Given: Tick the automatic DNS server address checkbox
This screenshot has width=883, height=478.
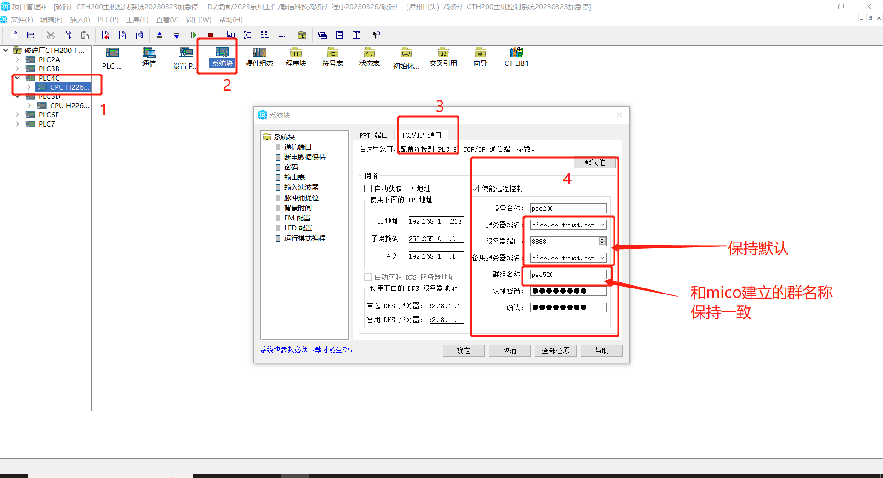Looking at the screenshot, I should [368, 277].
